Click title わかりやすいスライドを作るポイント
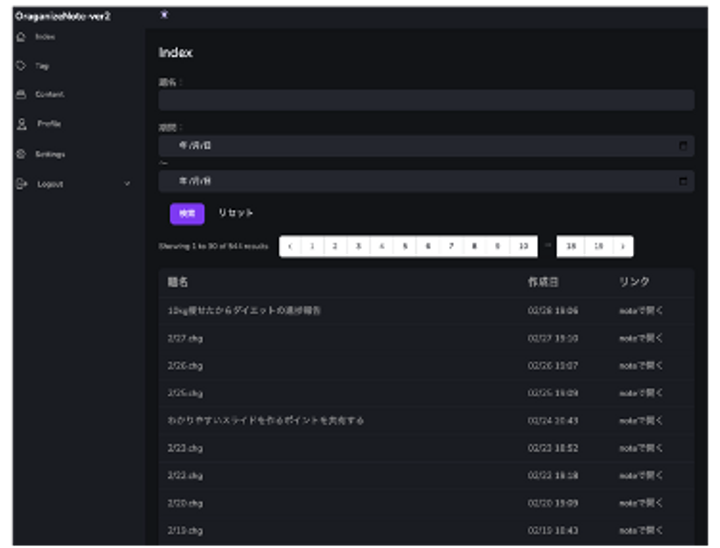Screen dimensions: 720x548 click(x=265, y=421)
